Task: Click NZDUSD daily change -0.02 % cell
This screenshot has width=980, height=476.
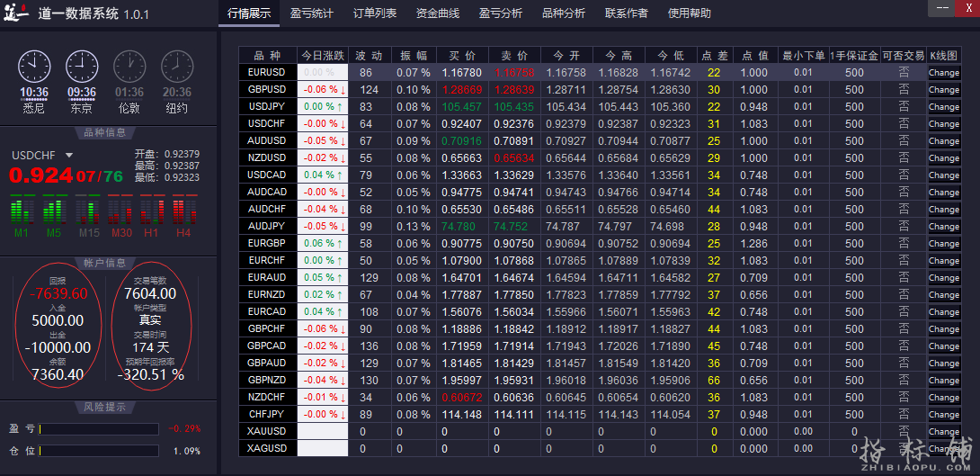Action: 323,158
